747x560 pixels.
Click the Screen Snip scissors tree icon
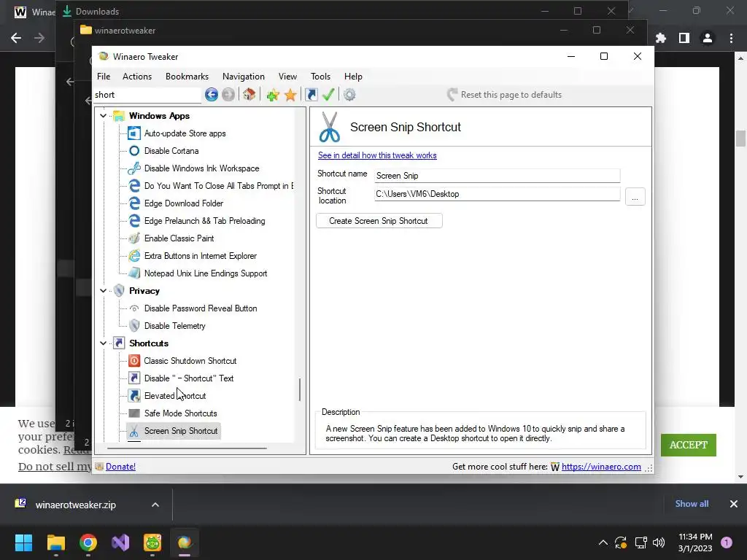point(134,431)
